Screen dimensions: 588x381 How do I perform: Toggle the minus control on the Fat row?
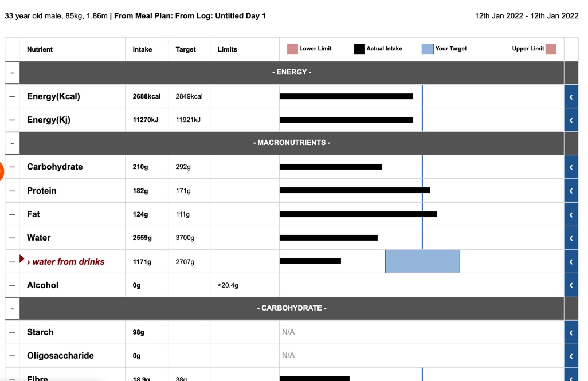pos(12,215)
